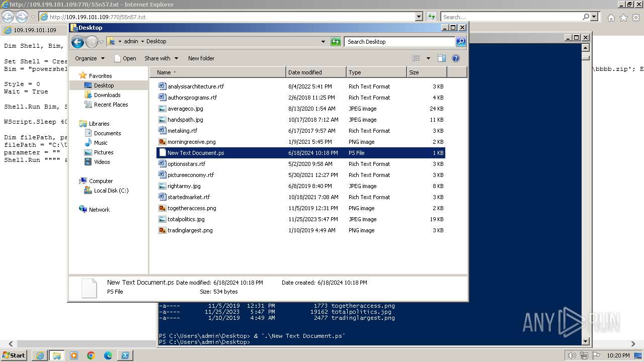Toggle the preview pane icon
The width and height of the screenshot is (644, 362).
point(441,58)
